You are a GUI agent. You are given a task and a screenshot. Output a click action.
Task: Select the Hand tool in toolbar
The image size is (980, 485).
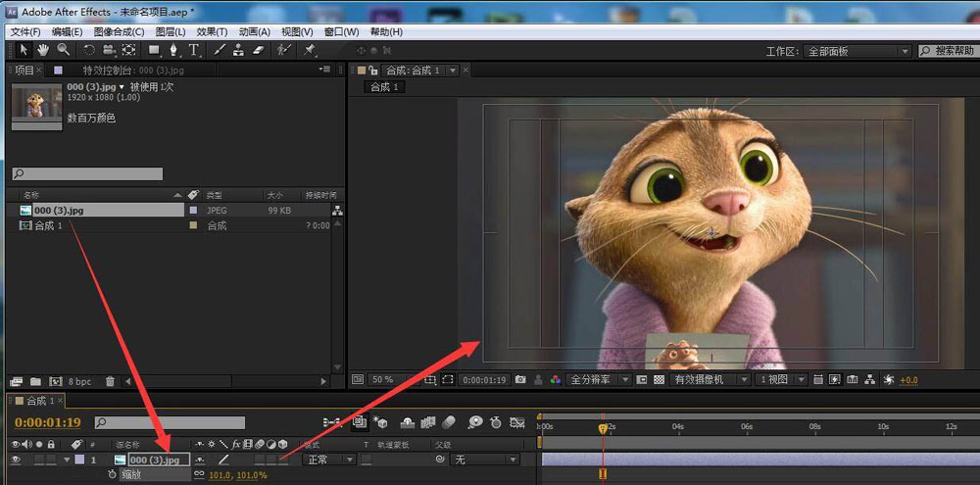tap(43, 50)
